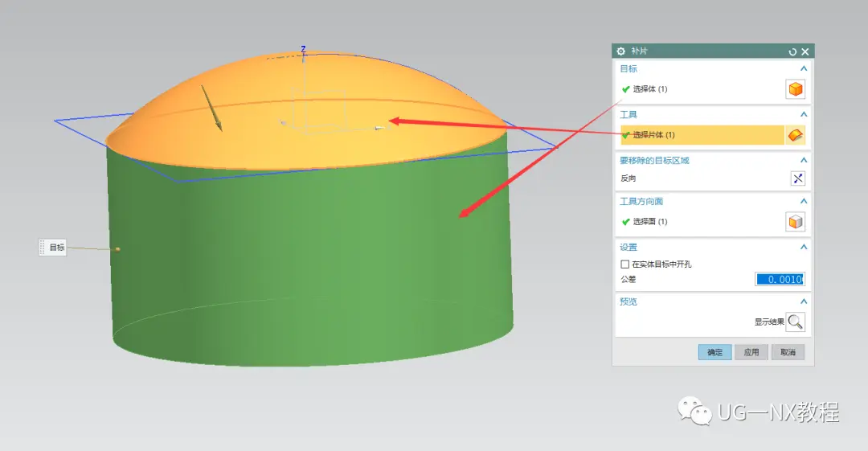Select the highlighted 选择片体 (1) row
This screenshot has height=451, width=868.
(x=702, y=135)
